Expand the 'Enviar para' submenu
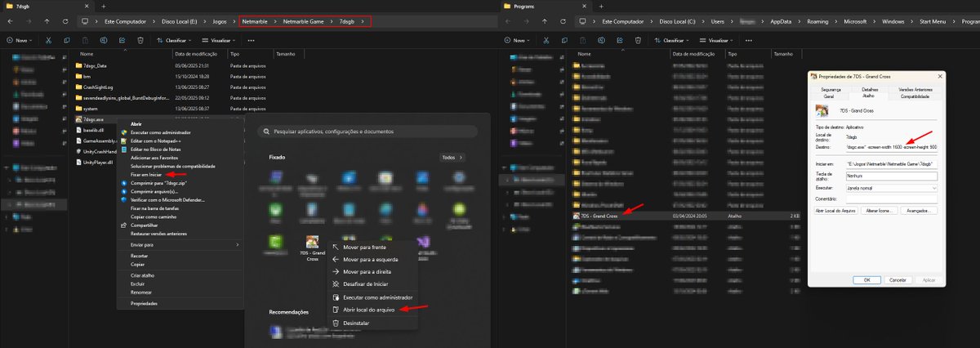The image size is (980, 348). click(180, 244)
